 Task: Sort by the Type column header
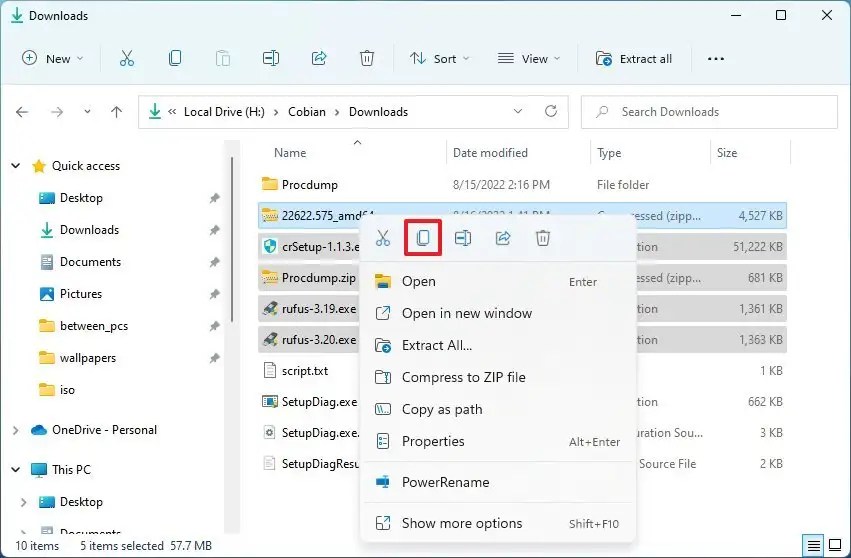[x=609, y=153]
